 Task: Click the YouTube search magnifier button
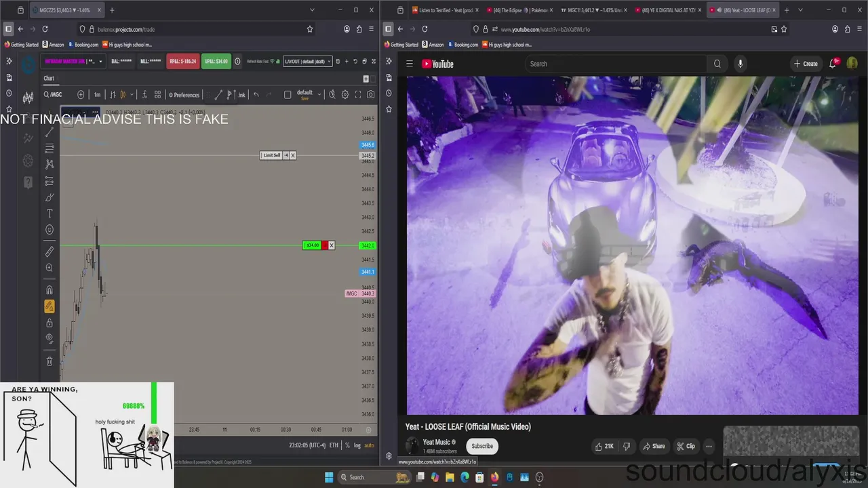(717, 64)
